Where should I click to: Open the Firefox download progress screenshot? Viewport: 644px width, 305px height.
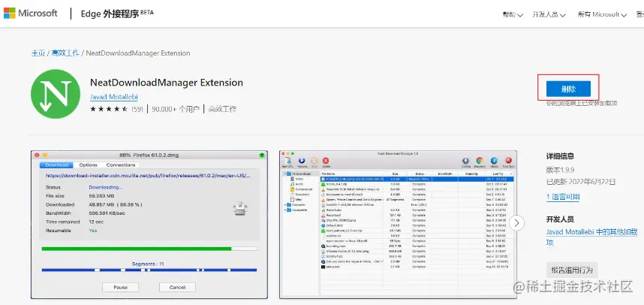[x=149, y=225]
